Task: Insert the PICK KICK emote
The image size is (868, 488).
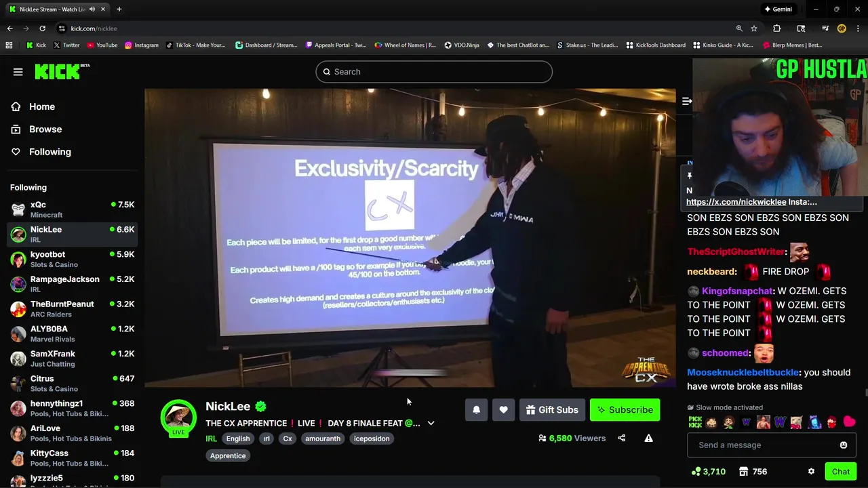Action: pyautogui.click(x=695, y=422)
